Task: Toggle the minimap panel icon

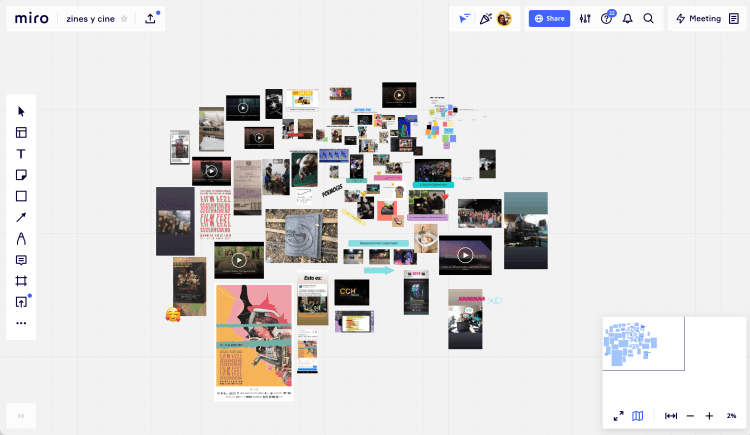Action: (x=638, y=416)
